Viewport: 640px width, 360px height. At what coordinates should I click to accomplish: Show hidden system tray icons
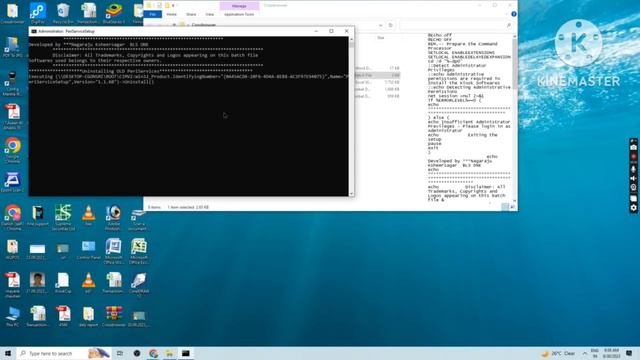pos(584,353)
